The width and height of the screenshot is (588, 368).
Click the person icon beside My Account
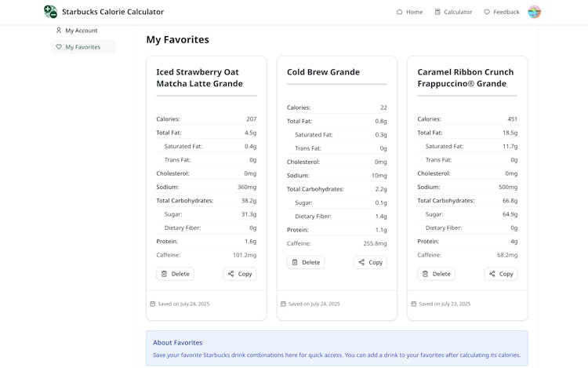click(x=59, y=30)
